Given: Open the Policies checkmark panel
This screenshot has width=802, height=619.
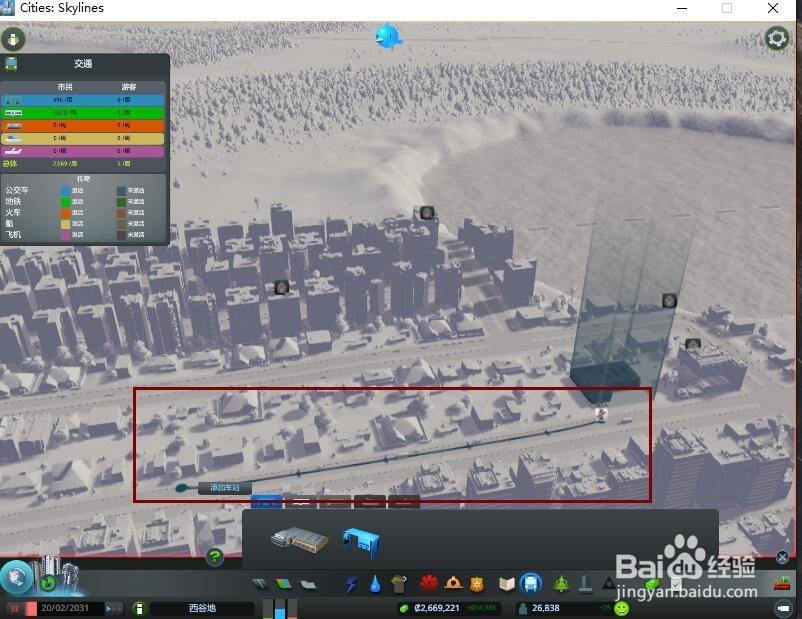Looking at the screenshot, I should point(676,584).
